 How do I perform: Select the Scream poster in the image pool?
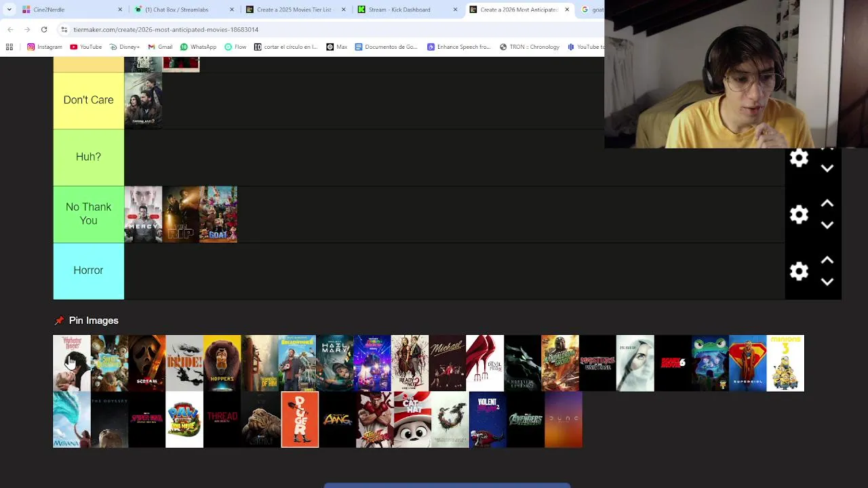point(147,363)
